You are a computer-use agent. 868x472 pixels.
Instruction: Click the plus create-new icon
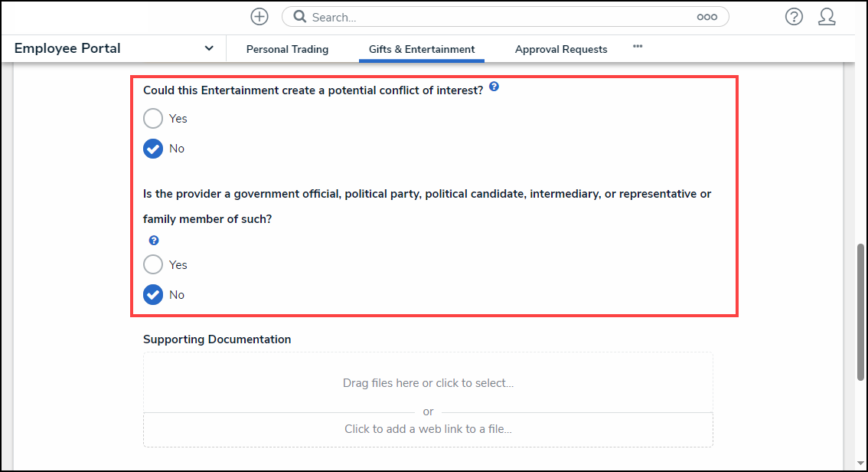coord(259,17)
